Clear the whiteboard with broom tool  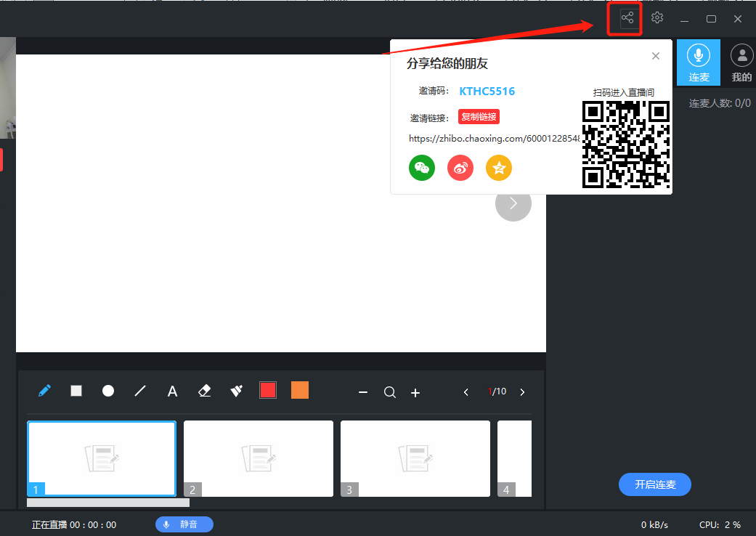pyautogui.click(x=236, y=391)
